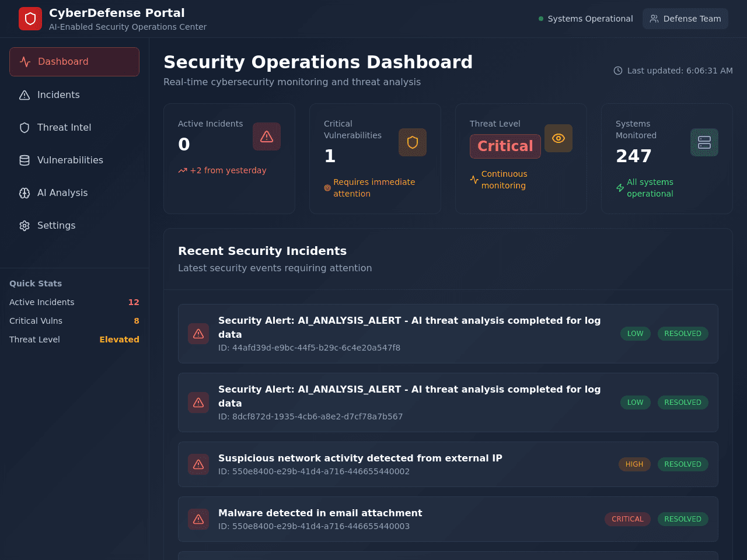Click the trending arrow beside +2 from yesterday
747x560 pixels.
tap(183, 170)
